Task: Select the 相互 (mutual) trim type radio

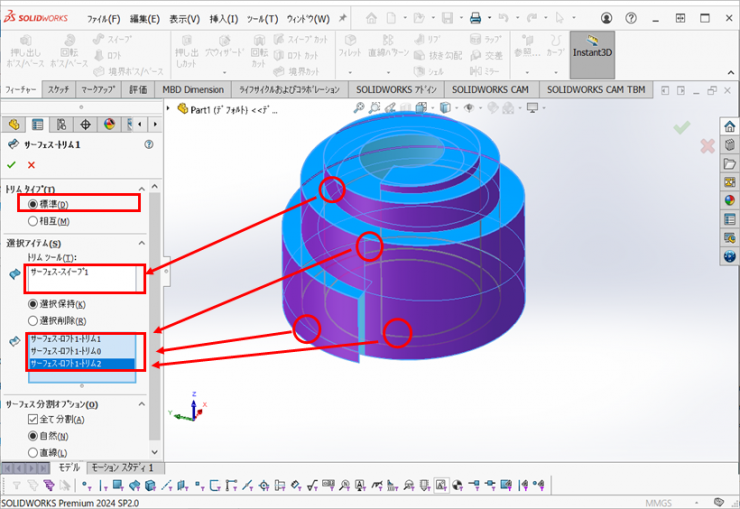Action: point(35,221)
